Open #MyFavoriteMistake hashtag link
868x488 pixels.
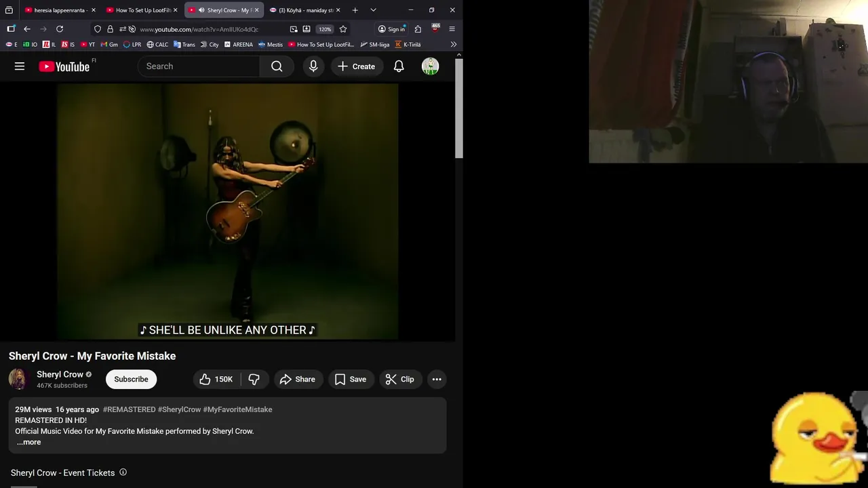237,409
